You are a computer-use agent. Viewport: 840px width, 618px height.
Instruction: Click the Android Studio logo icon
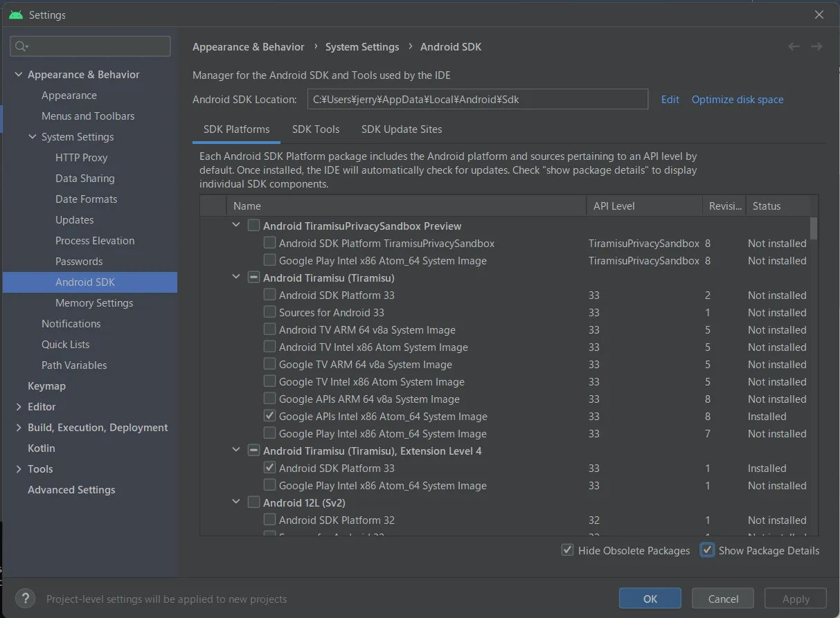click(16, 15)
